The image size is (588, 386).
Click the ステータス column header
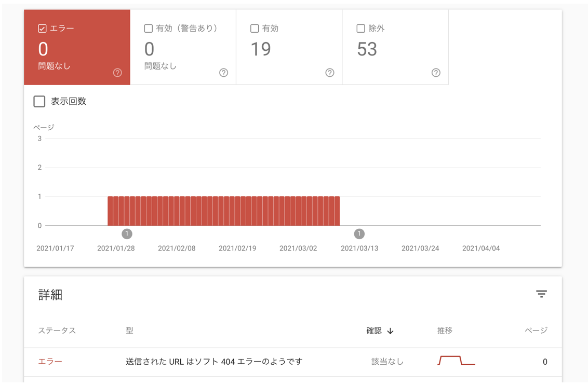(x=57, y=331)
